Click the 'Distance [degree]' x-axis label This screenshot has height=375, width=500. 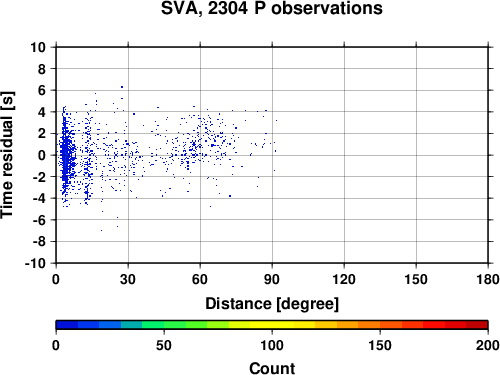click(x=272, y=304)
